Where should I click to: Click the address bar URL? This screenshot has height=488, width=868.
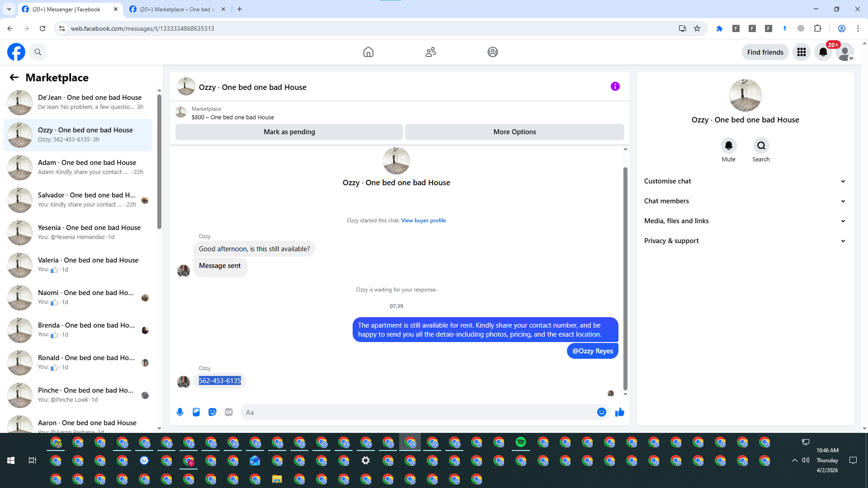click(x=142, y=28)
